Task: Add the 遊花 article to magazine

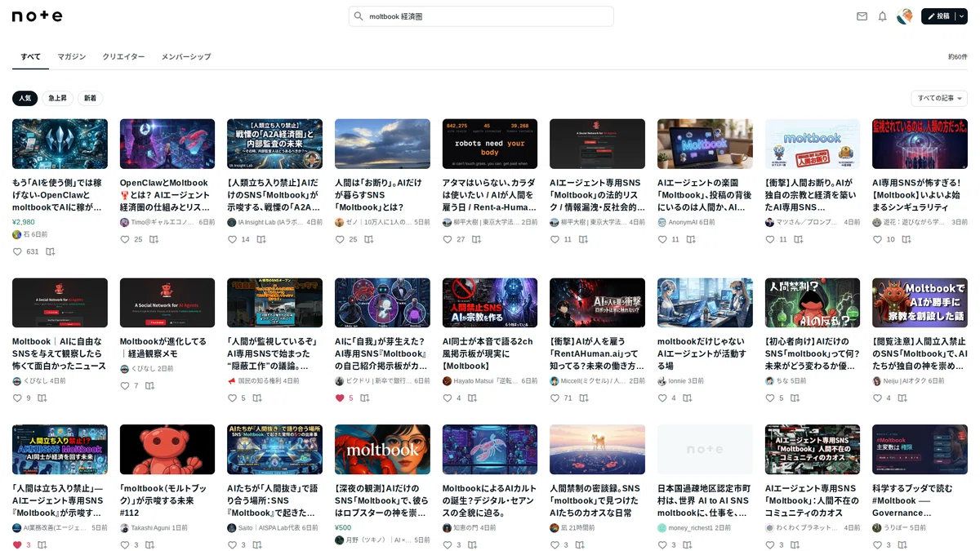Action: [x=906, y=239]
